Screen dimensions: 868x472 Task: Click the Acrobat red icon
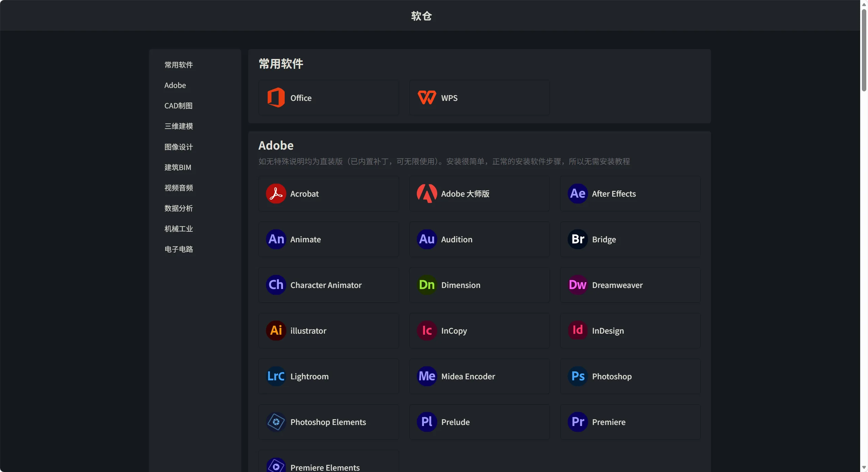pyautogui.click(x=276, y=194)
